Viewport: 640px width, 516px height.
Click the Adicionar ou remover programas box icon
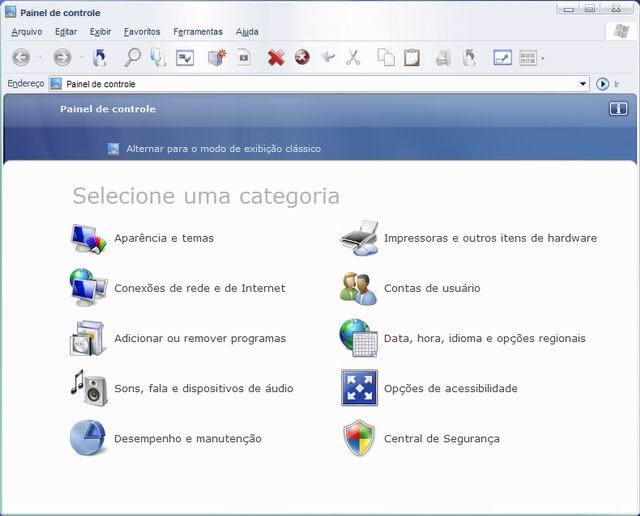pyautogui.click(x=87, y=338)
